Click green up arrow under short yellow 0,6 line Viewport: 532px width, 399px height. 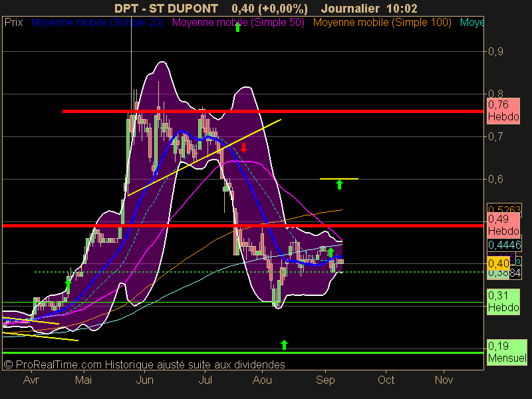click(x=339, y=185)
